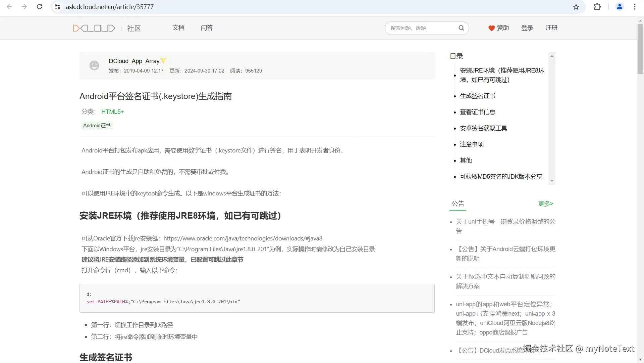
Task: Open the 问答 menu item
Action: pos(207,28)
